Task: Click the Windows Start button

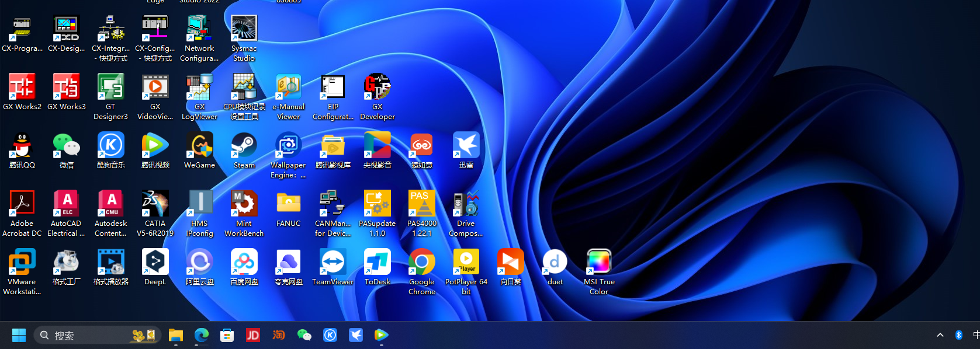Action: 19,335
